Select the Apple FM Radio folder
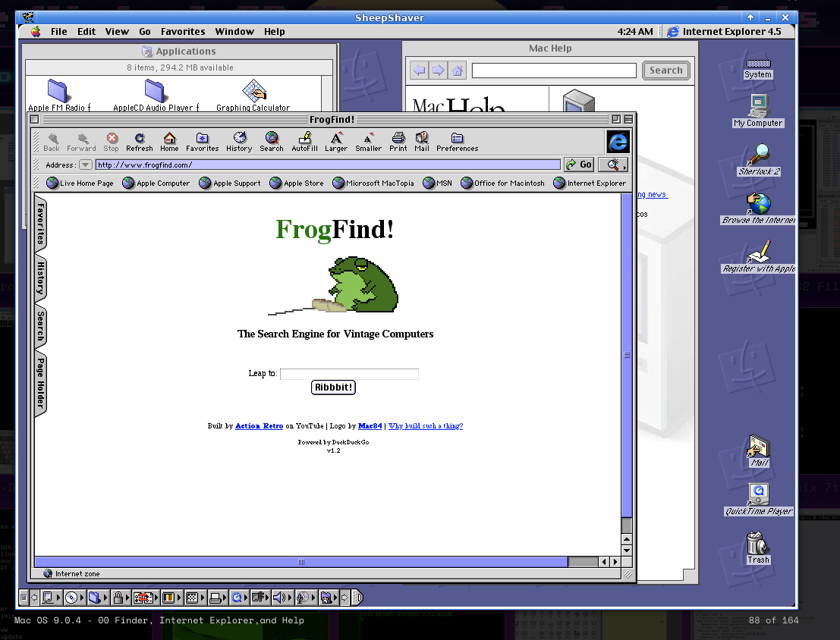Viewport: 840px width, 640px height. [x=59, y=96]
